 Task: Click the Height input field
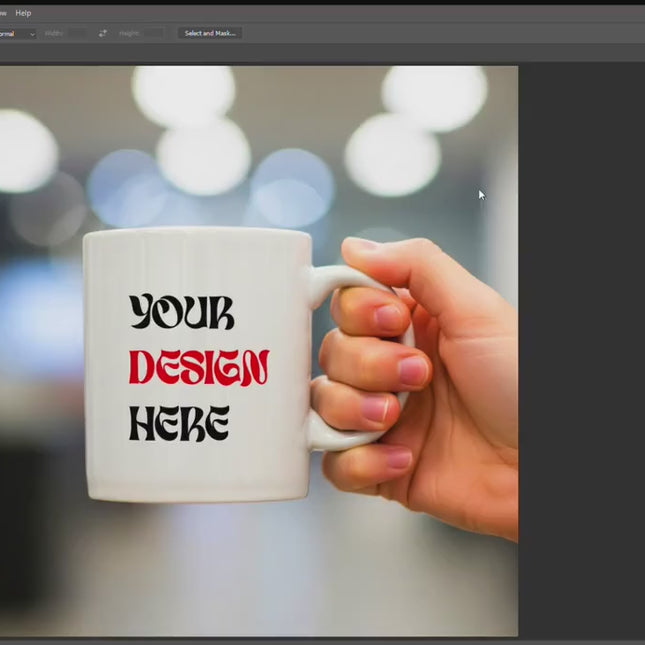point(153,33)
